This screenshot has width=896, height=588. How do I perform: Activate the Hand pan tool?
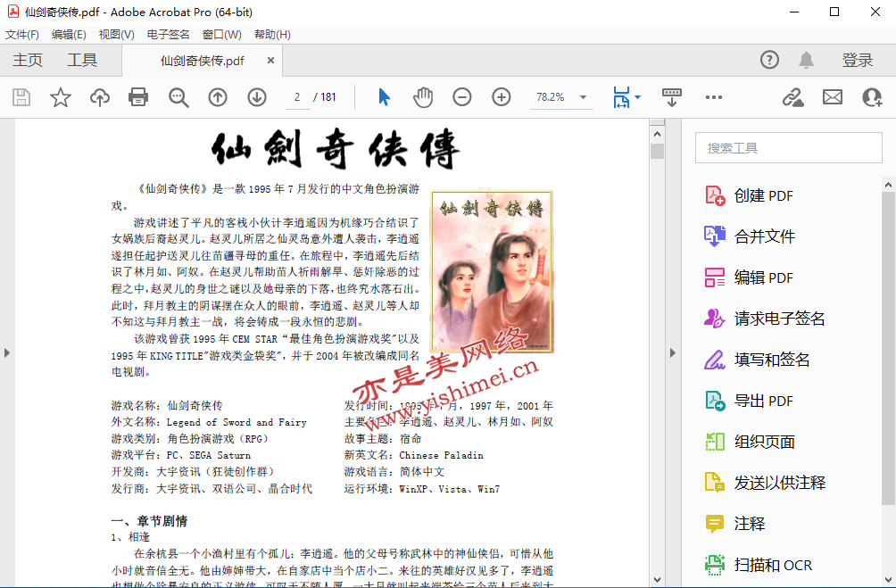coord(423,97)
